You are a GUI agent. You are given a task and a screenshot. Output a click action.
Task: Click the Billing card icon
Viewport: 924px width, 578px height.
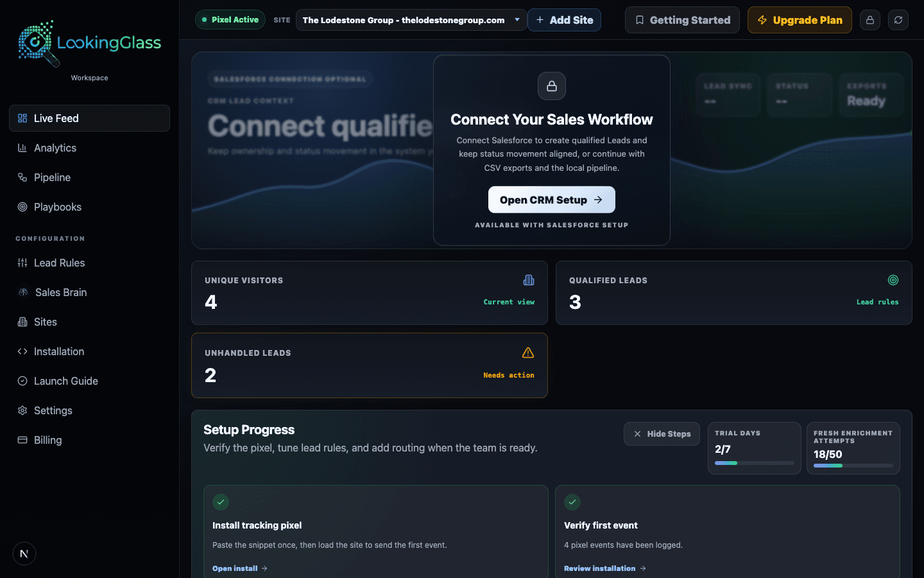click(22, 440)
